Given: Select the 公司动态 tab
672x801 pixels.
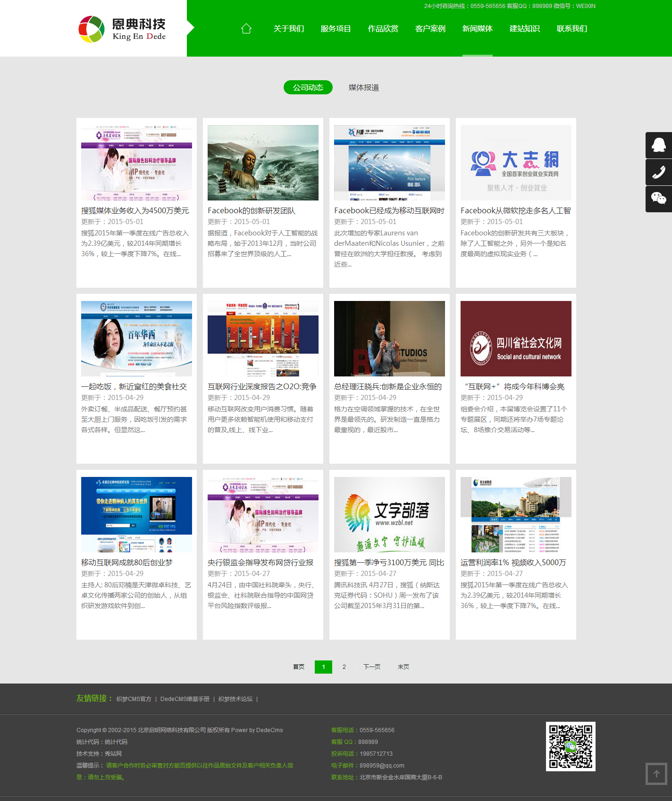Looking at the screenshot, I should pos(308,87).
